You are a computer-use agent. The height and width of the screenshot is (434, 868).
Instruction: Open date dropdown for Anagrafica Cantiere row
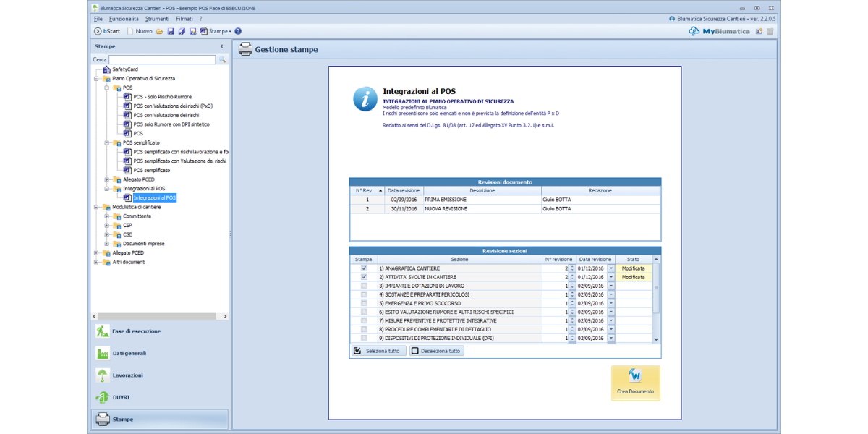[x=610, y=268]
